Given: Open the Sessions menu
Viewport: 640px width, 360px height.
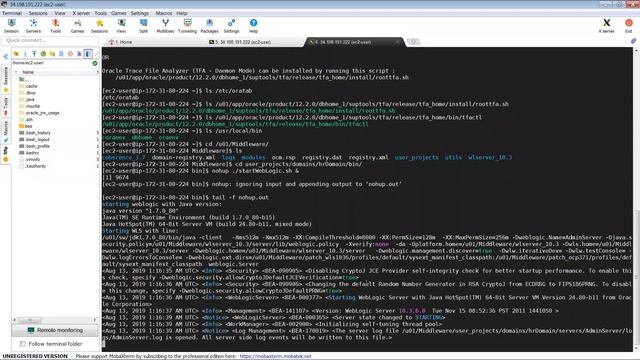Looking at the screenshot, I should click(x=38, y=13).
